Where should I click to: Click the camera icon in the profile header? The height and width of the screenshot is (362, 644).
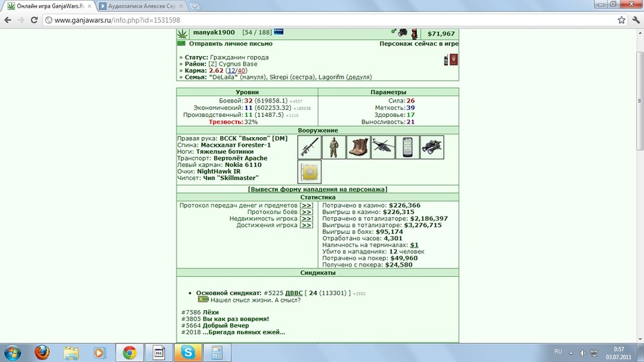coord(403,33)
